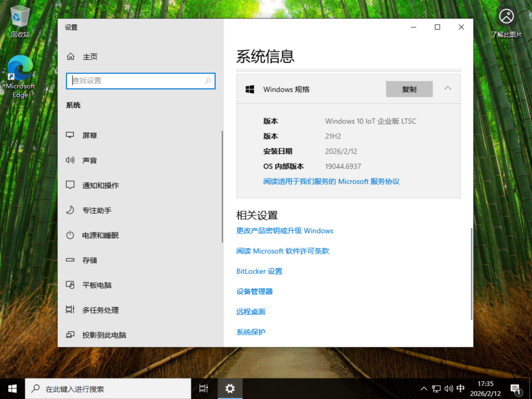Screen dimensions: 532x399
Task: Click the 查找设置 search field
Action: [x=141, y=81]
